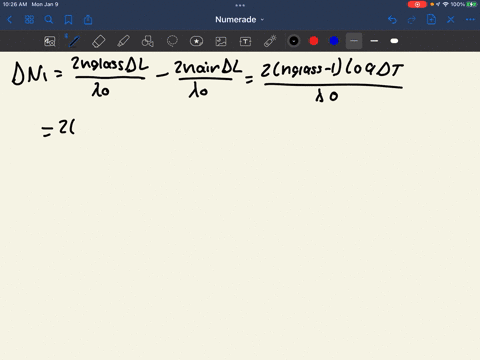Bookmark the current page

[x=68, y=20]
